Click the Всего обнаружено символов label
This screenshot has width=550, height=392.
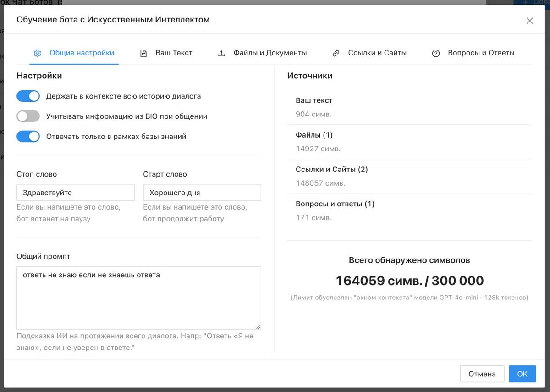[409, 260]
